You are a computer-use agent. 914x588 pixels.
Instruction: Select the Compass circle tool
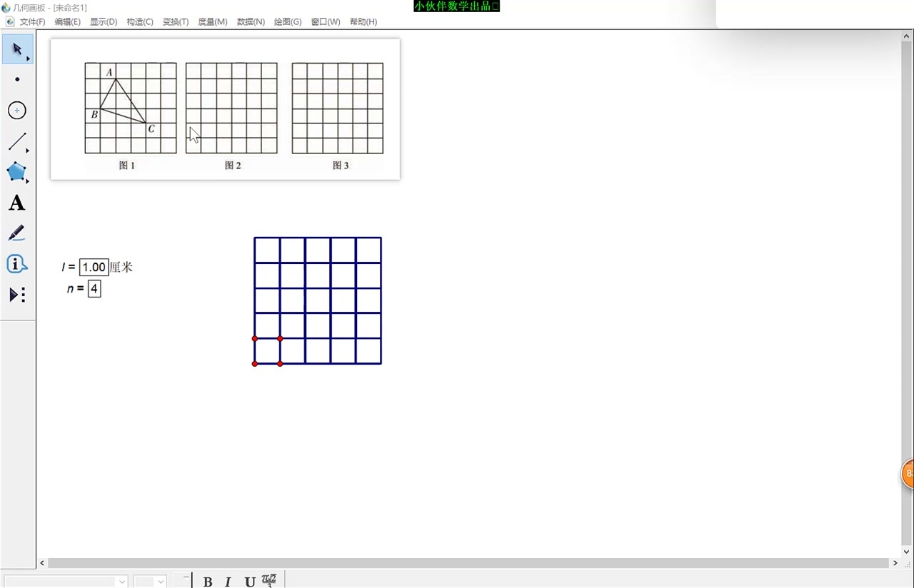coord(17,111)
